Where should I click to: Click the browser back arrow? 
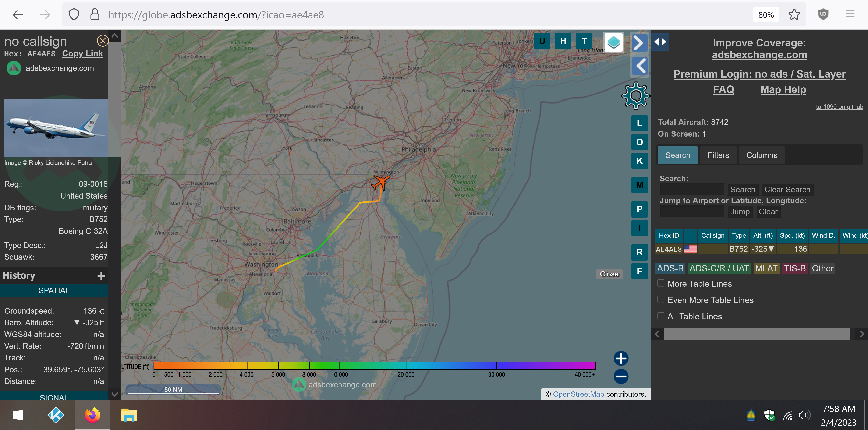pyautogui.click(x=18, y=15)
